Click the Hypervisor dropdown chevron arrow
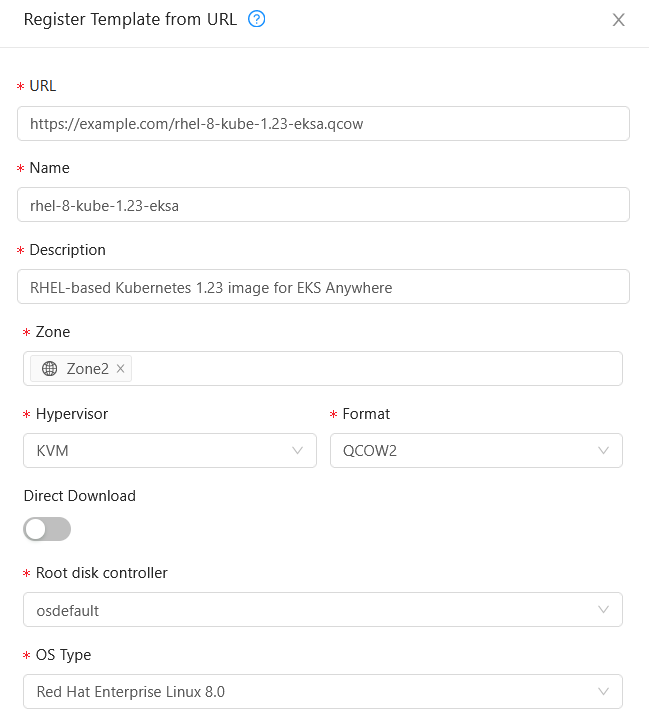Viewport: 649px width, 721px height. point(298,451)
